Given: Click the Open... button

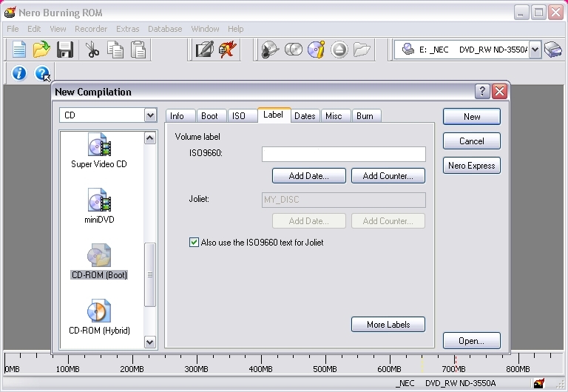Looking at the screenshot, I should (x=472, y=340).
